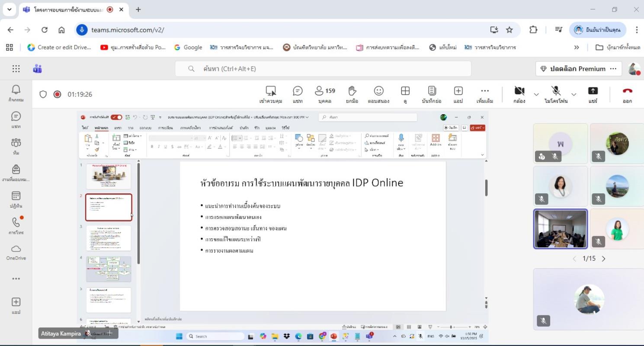
Task: Open the View layout options
Action: [405, 94]
